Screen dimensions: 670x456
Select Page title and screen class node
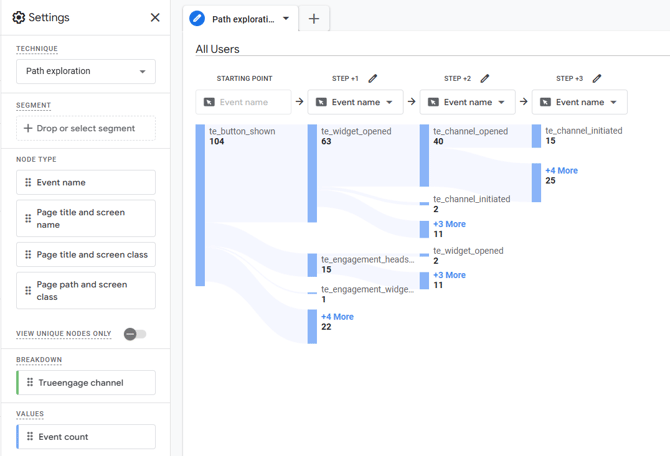[86, 254]
